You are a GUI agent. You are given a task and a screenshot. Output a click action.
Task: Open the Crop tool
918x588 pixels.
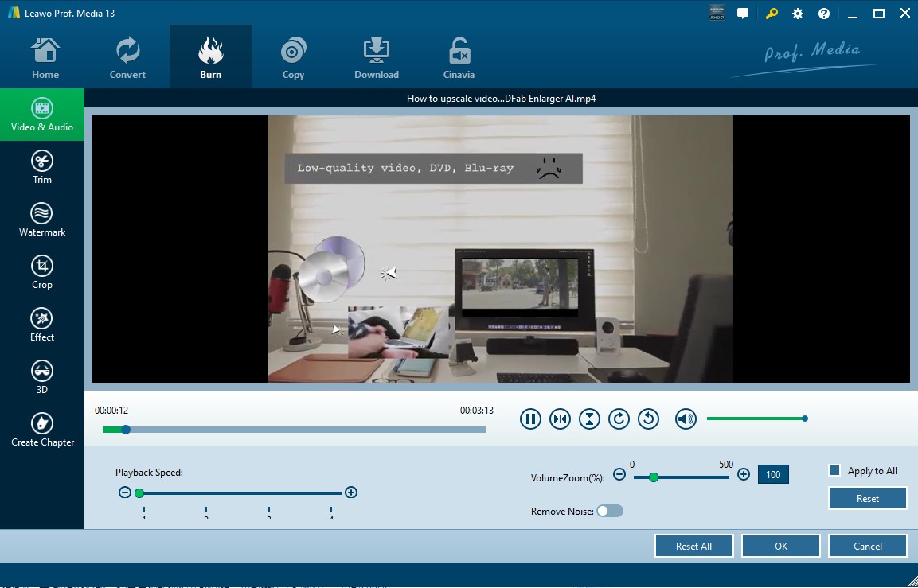tap(42, 273)
